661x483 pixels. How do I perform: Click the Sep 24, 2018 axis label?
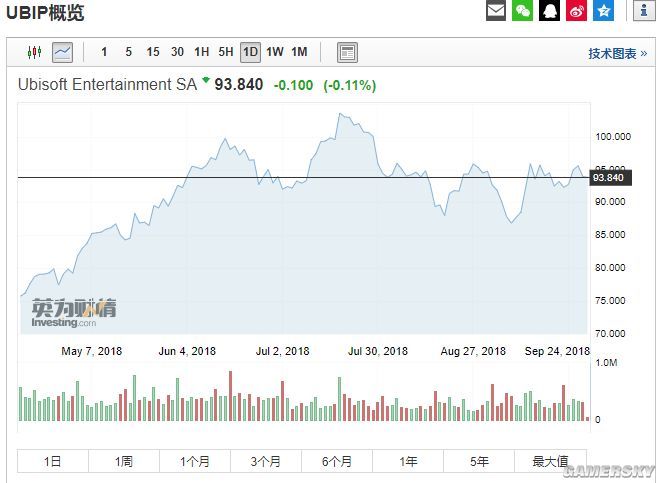tap(557, 351)
